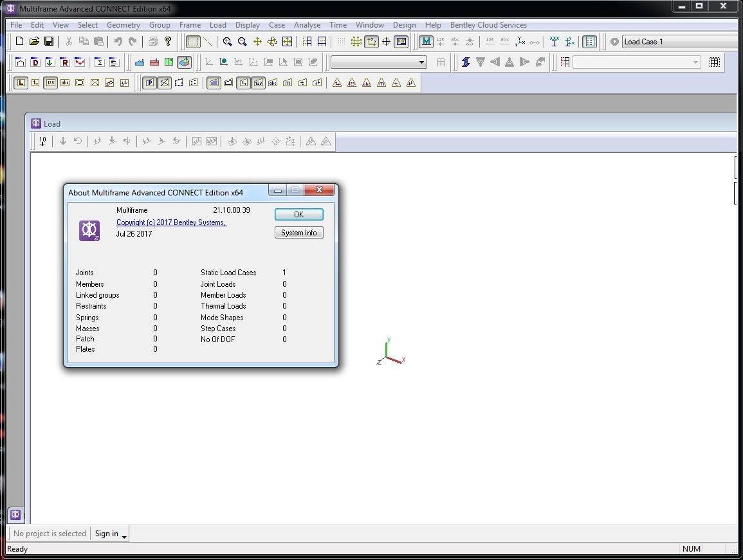Screen dimensions: 743x560
Task: Open the empty combo box with black arrow
Action: click(379, 62)
